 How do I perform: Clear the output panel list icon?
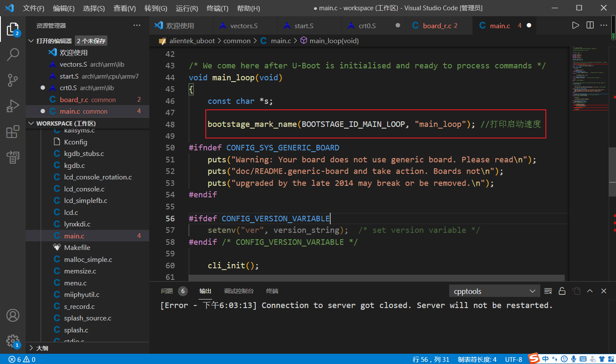click(548, 291)
